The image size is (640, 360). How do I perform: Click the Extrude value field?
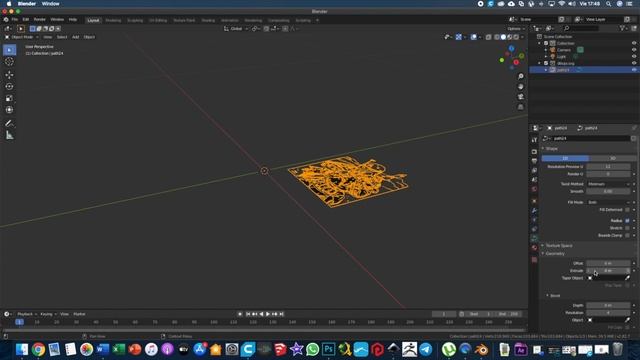(x=608, y=271)
